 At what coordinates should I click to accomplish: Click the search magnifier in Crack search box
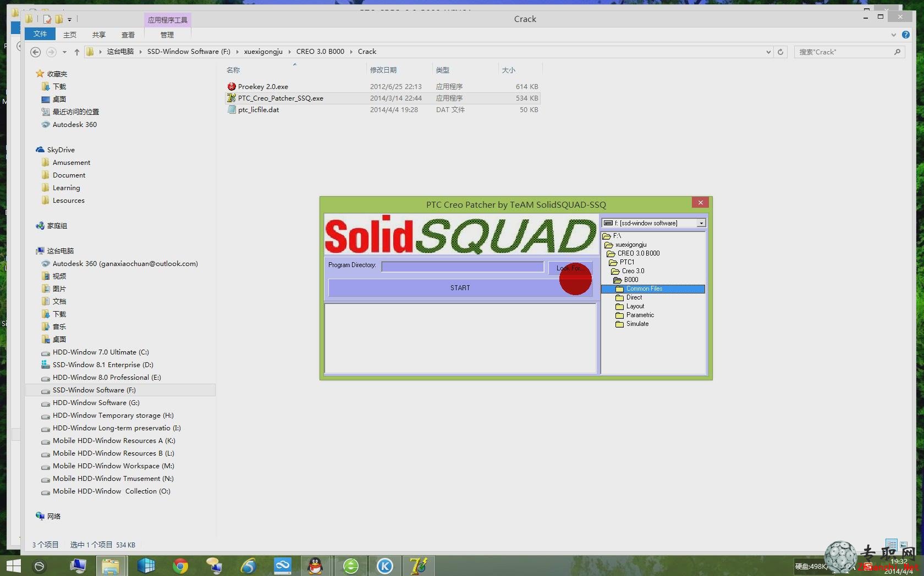897,52
